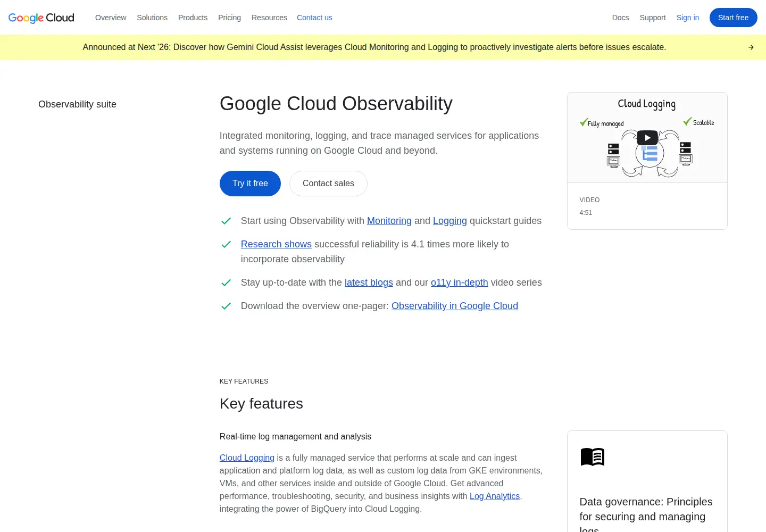
Task: Click the open book icon on the card
Action: coord(593,456)
